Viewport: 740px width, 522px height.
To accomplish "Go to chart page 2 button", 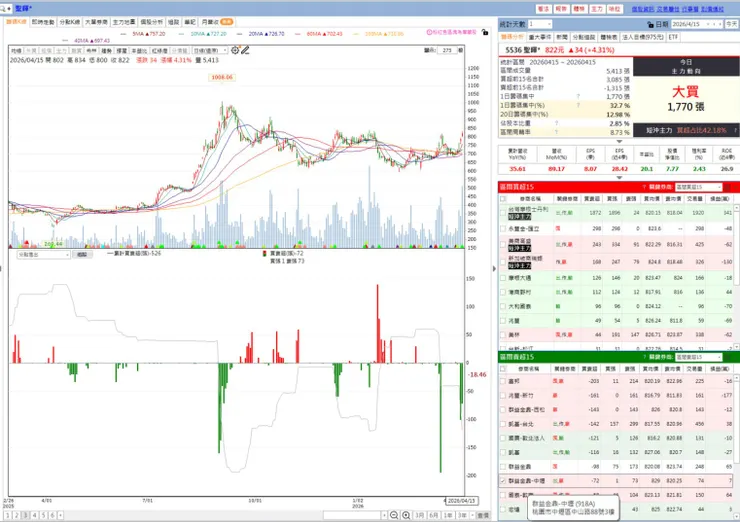I will 17,515.
